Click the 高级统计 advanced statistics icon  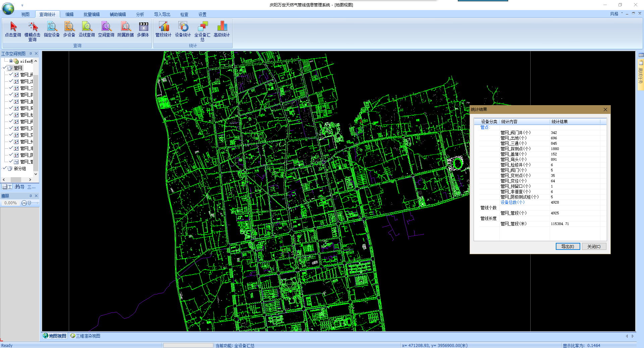click(222, 29)
